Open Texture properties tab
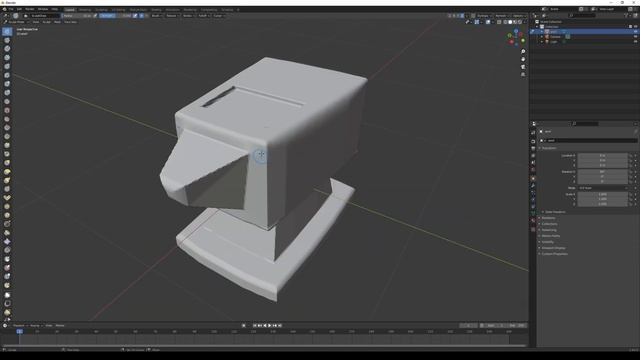This screenshot has width=640, height=360. [x=533, y=229]
